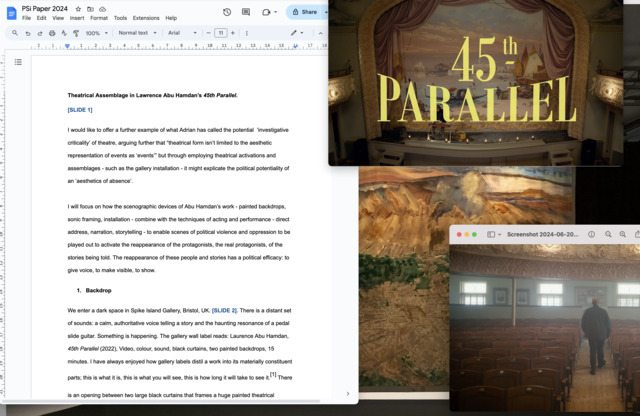This screenshot has height=416, width=640.
Task: Open the Format menu
Action: (99, 18)
